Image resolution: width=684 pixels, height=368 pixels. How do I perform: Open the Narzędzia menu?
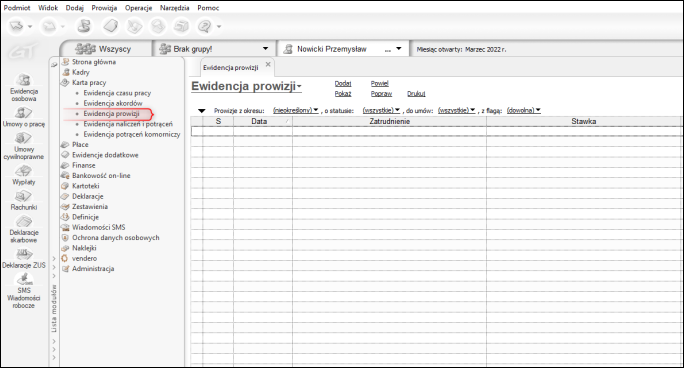point(174,8)
